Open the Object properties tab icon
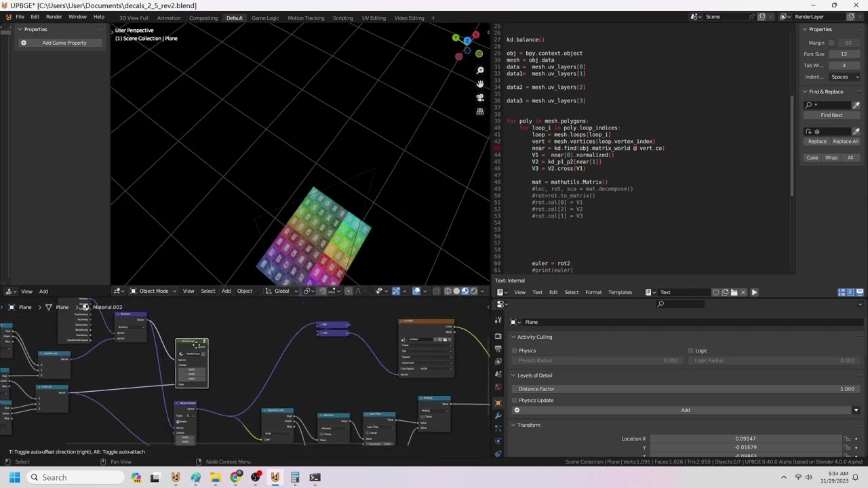Image resolution: width=868 pixels, height=488 pixels. tap(498, 403)
